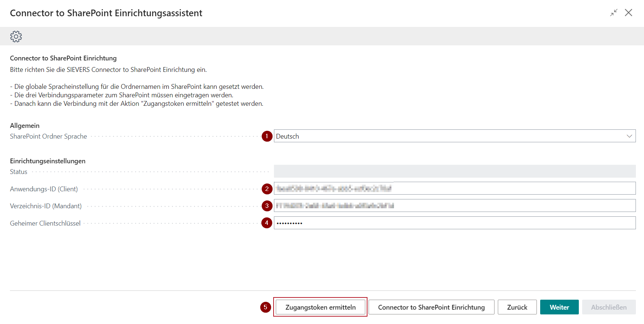Proceed with the Weiter button

point(559,307)
